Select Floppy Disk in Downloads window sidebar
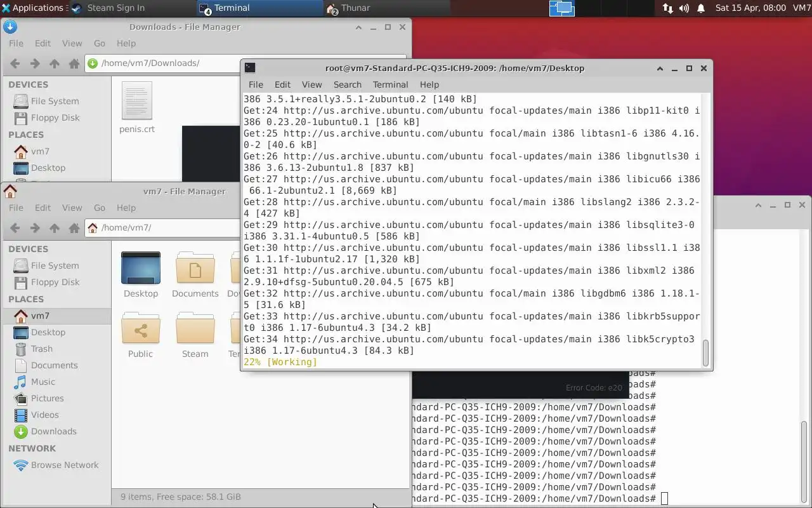 click(x=55, y=117)
